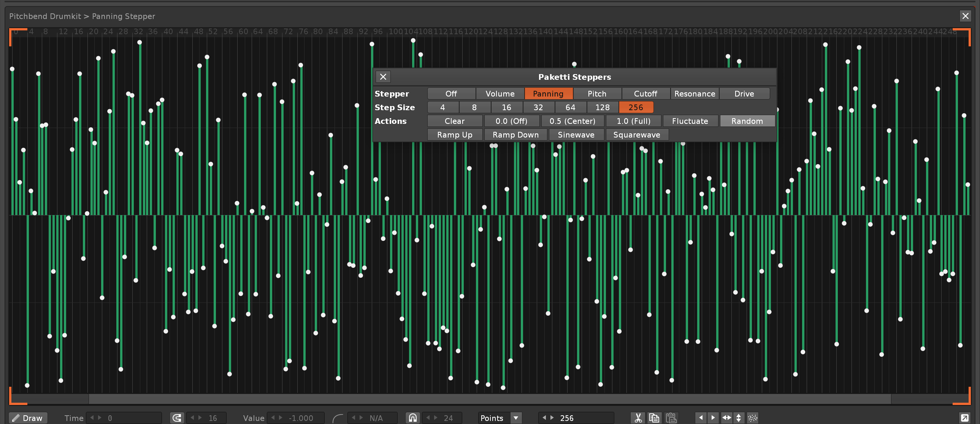The image size is (980, 424).
Task: Detach envelope editor with corner arrow icon
Action: point(964,418)
